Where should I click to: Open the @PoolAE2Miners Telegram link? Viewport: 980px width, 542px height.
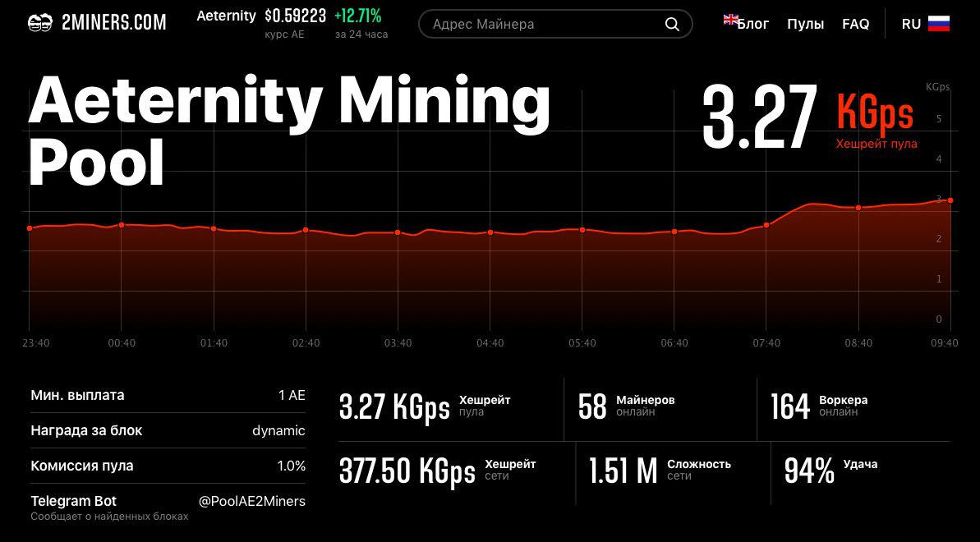point(252,502)
